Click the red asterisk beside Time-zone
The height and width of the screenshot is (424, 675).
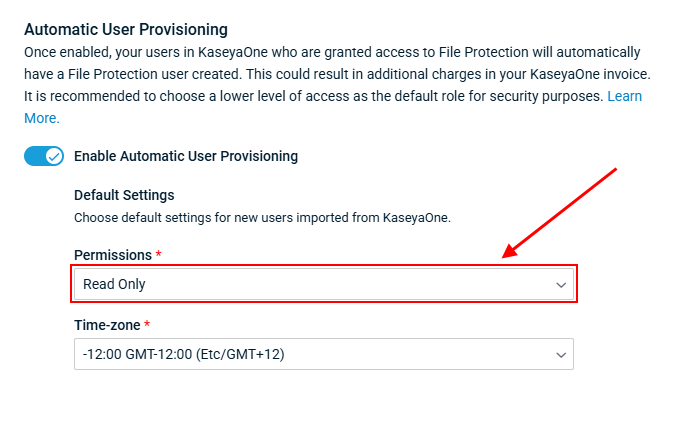click(148, 324)
